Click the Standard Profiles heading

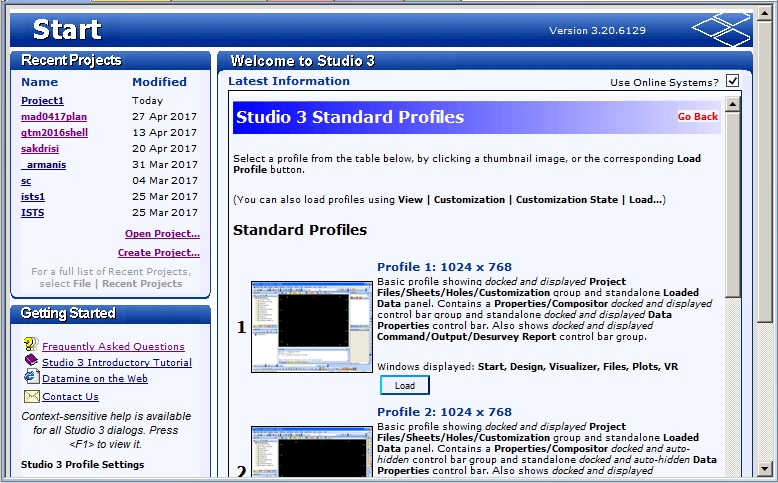pyautogui.click(x=300, y=230)
